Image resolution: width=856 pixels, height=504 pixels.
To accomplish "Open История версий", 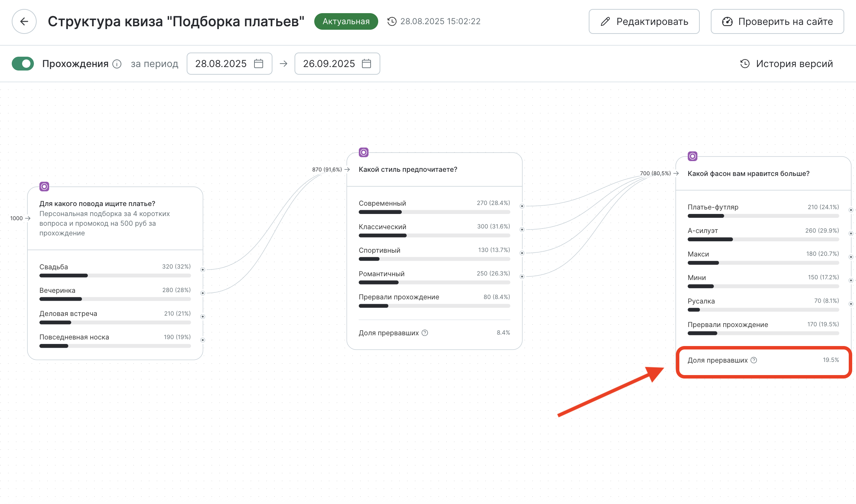I will (787, 64).
